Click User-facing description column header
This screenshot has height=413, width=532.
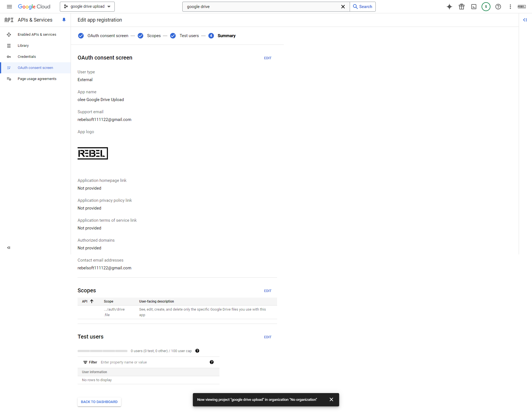[157, 301]
